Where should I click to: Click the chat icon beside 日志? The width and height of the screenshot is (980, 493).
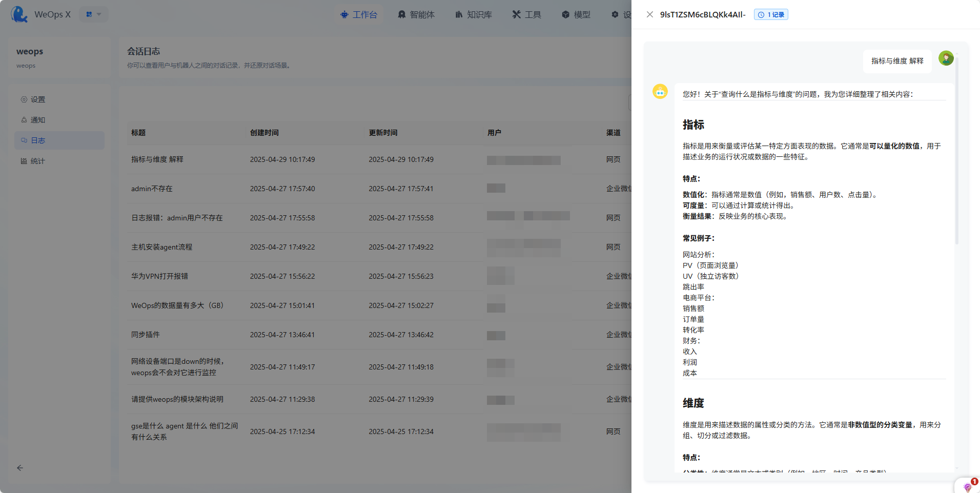click(x=24, y=140)
